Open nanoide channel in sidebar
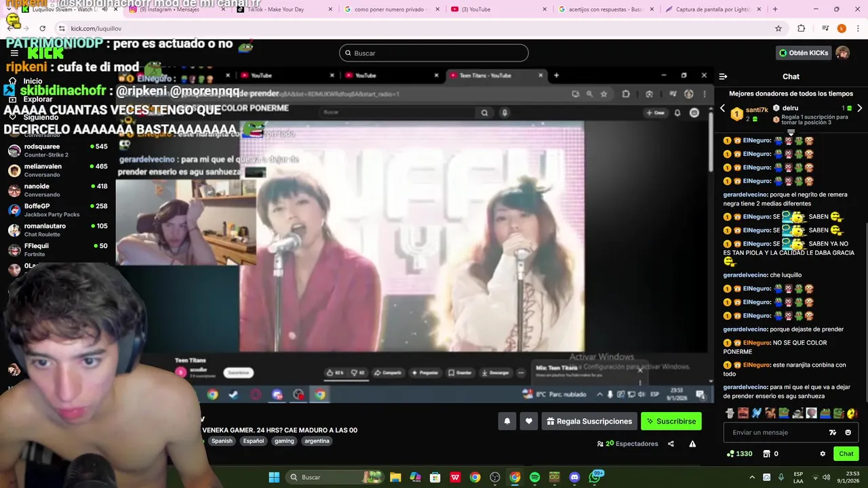 click(58, 190)
